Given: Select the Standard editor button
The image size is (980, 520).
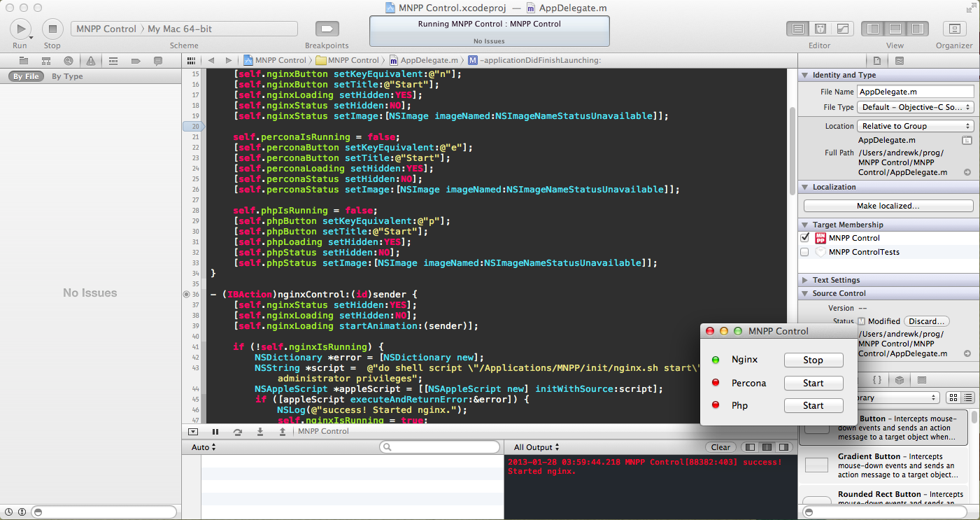Looking at the screenshot, I should coord(797,29).
